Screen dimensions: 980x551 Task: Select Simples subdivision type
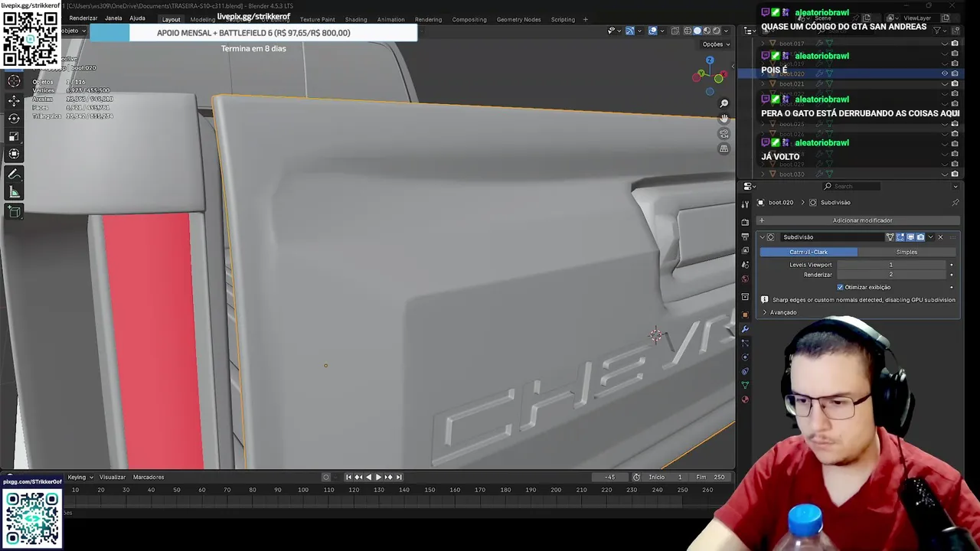click(x=906, y=252)
